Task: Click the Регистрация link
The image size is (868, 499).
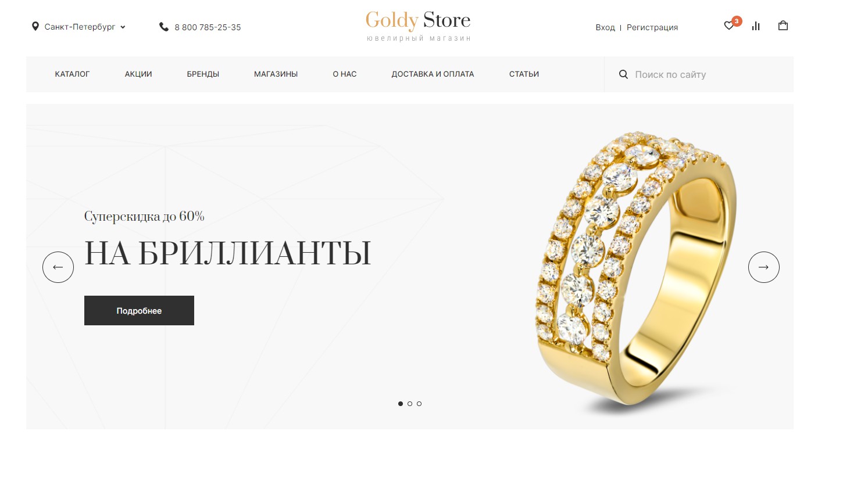Action: 652,27
